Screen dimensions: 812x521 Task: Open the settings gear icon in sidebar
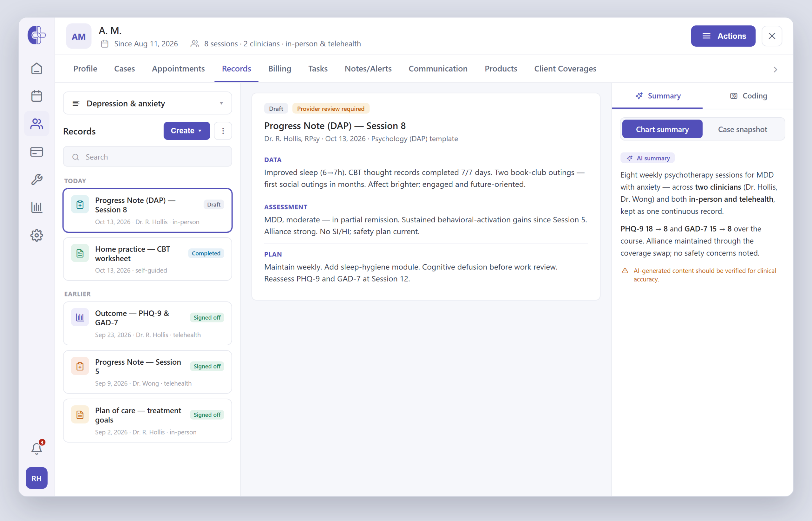click(36, 235)
